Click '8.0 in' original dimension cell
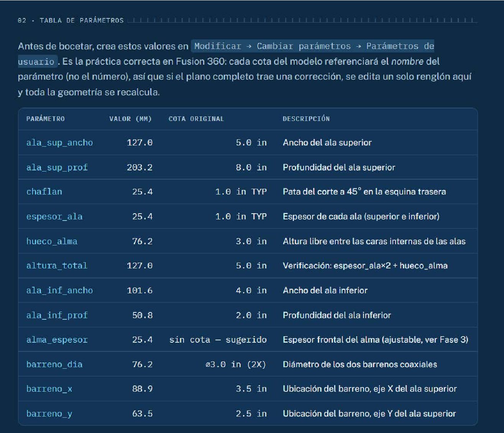Screen dimensions: 504x433 251,167
